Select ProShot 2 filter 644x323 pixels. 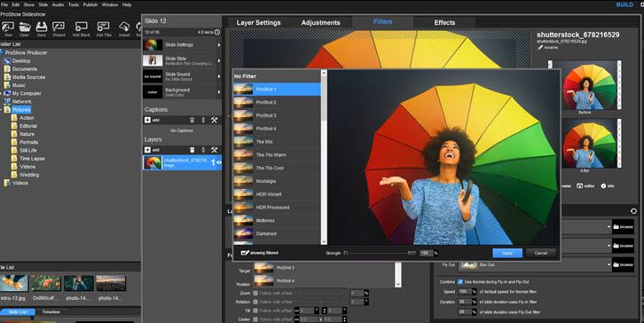tap(277, 102)
